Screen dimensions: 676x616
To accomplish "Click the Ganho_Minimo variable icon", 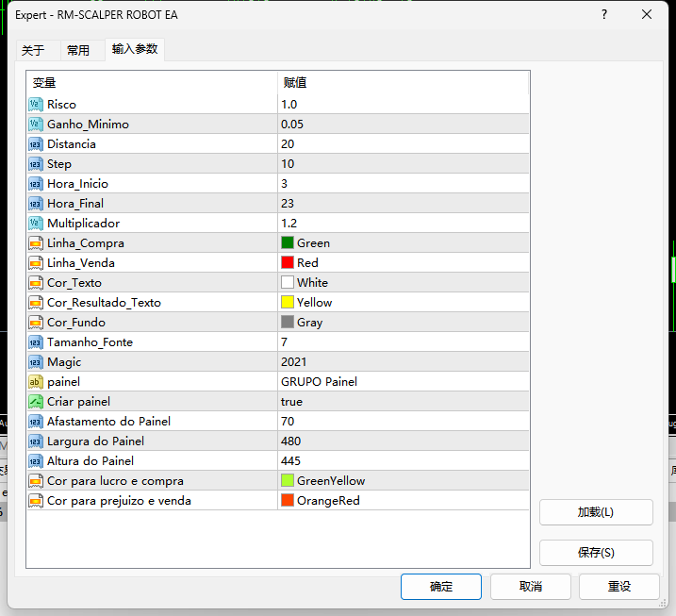I will (36, 125).
